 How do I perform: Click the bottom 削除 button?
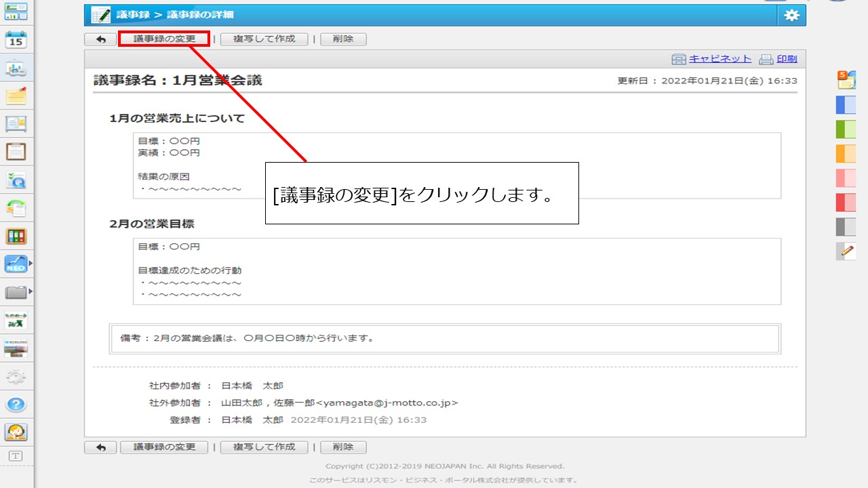tap(343, 447)
